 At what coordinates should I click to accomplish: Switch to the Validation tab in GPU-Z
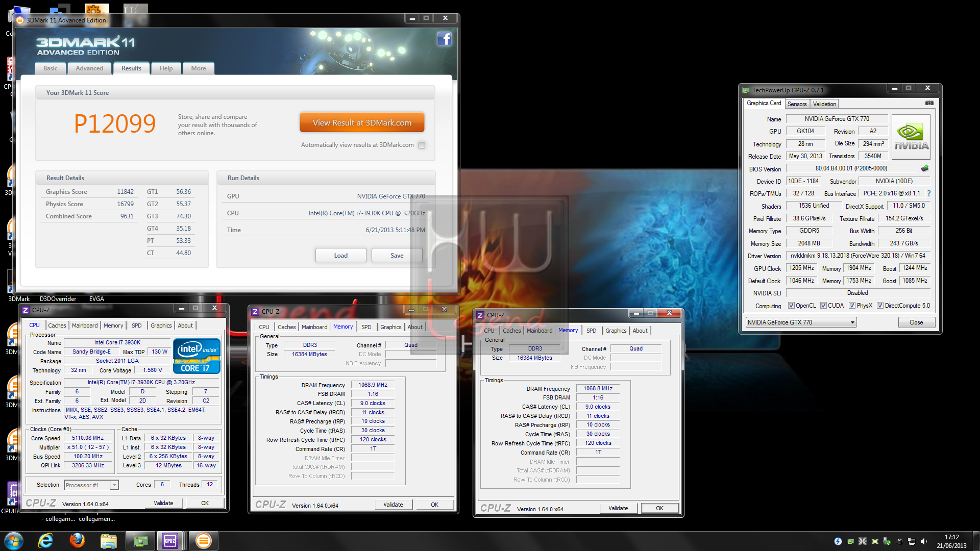pyautogui.click(x=824, y=104)
